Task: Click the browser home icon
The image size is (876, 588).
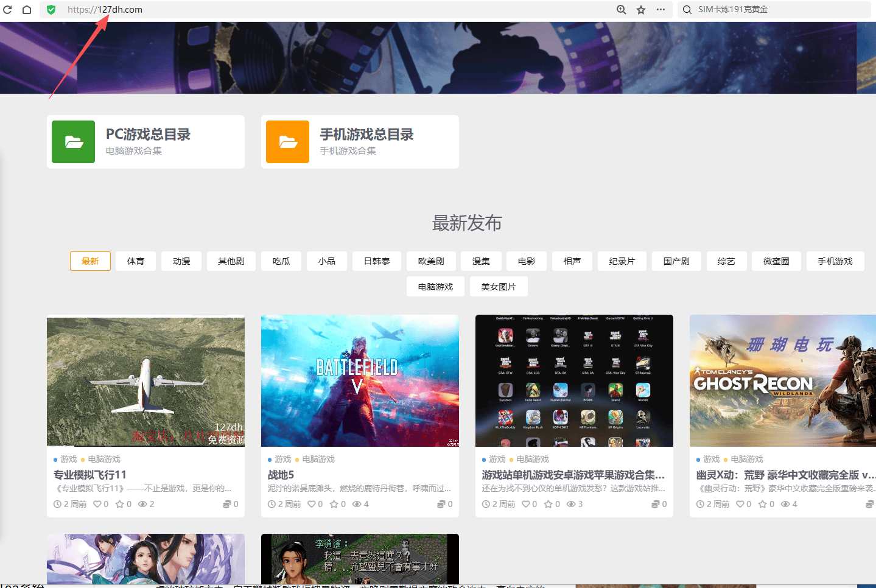Action: (26, 9)
